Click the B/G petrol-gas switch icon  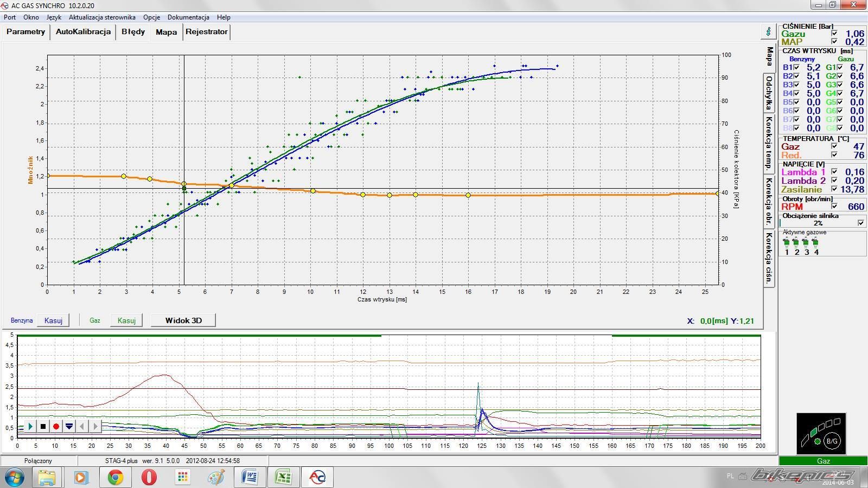click(832, 441)
